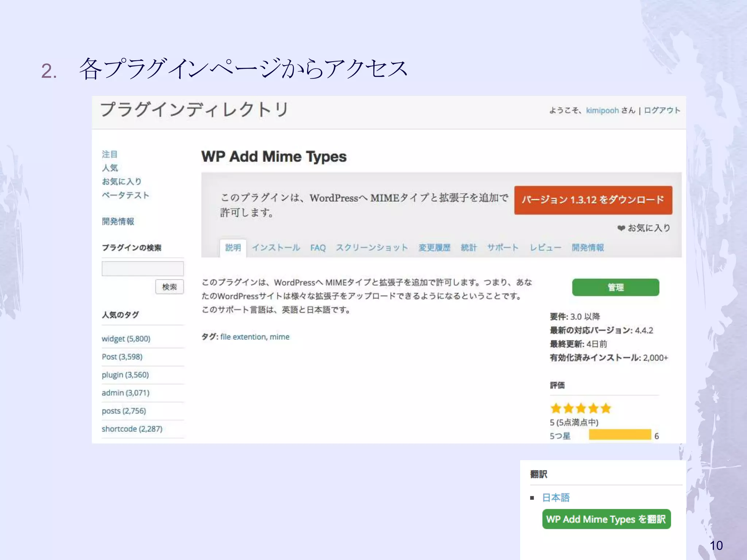Screen dimensions: 747x560
Task: Click the プラグインディレクトリ header title
Action: (x=194, y=110)
